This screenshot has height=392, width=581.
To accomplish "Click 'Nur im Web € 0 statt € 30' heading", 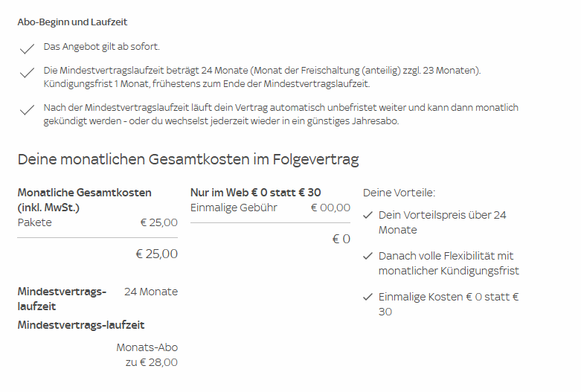I will tap(256, 193).
